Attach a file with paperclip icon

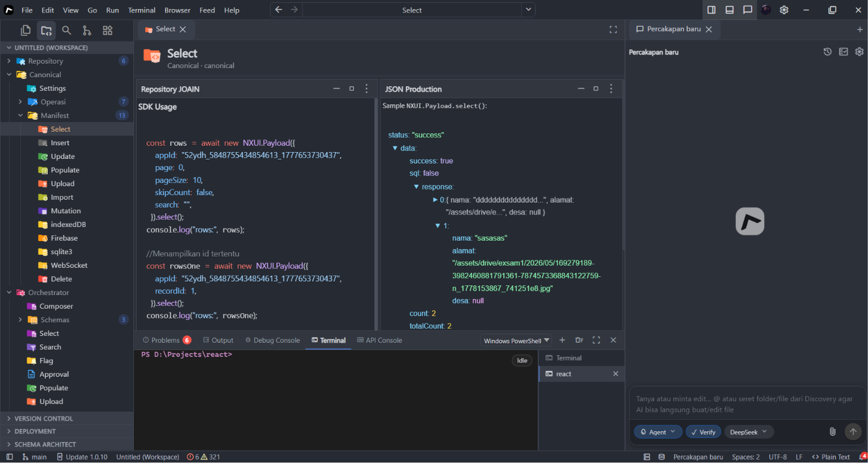click(832, 431)
